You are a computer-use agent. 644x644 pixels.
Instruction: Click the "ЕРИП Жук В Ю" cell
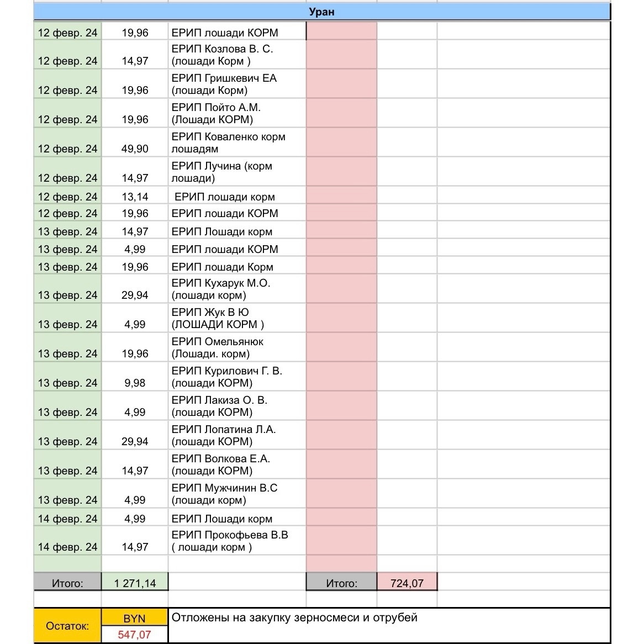(236, 318)
